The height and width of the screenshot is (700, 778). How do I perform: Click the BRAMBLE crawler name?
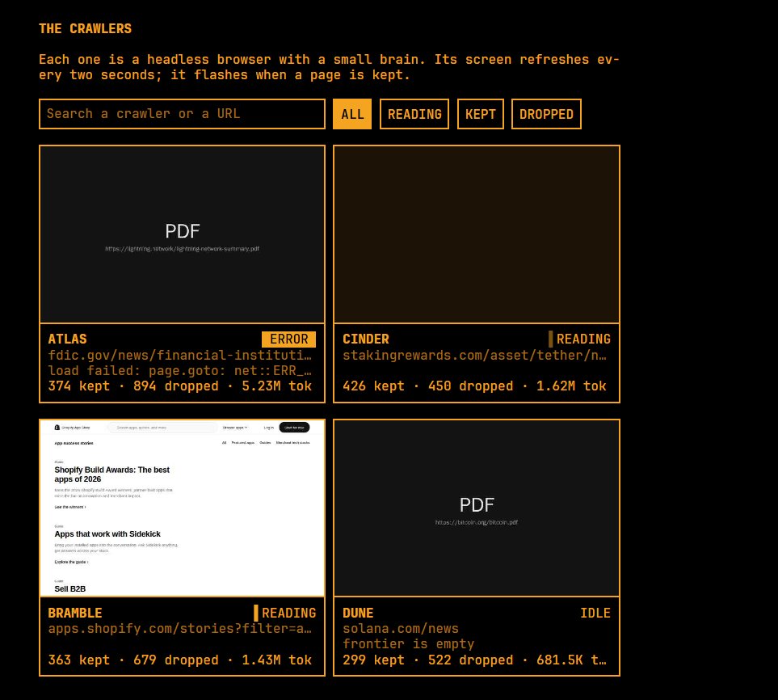coord(75,614)
